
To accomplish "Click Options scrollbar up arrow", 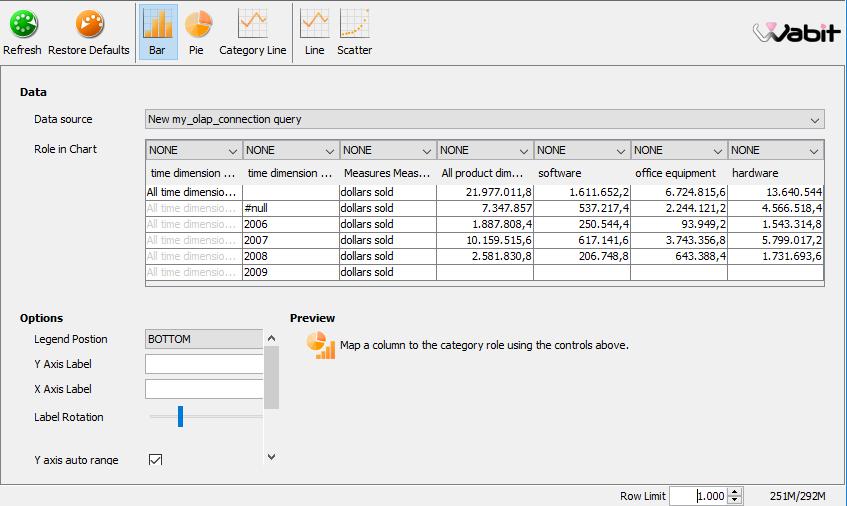I will [272, 338].
